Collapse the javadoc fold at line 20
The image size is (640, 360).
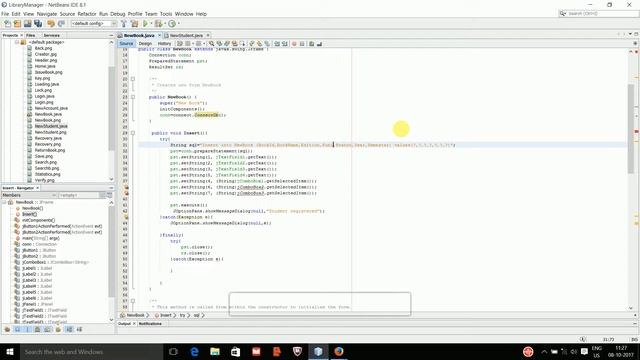[x=133, y=79]
